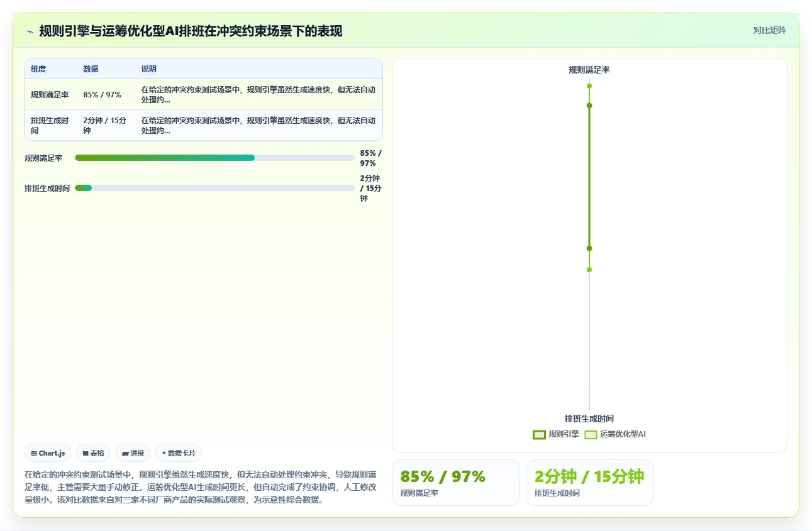This screenshot has height=531, width=812.
Task: Click the 2分钟 / 15分钟 data card
Action: [589, 483]
